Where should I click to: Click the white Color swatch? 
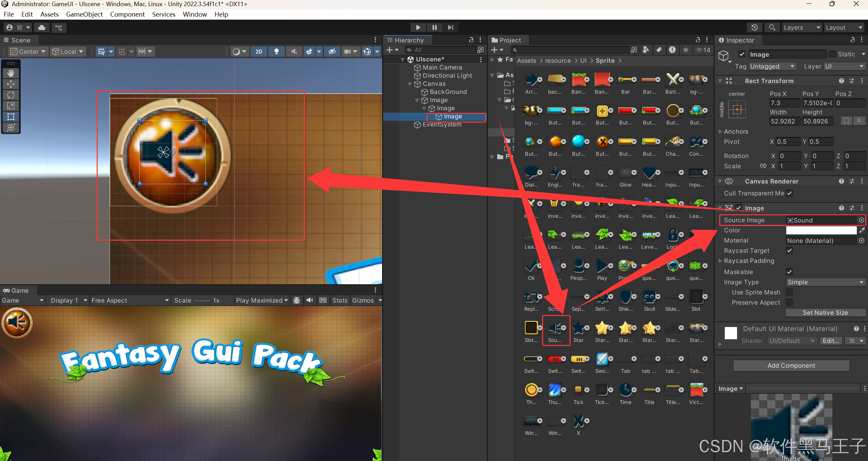tap(821, 230)
